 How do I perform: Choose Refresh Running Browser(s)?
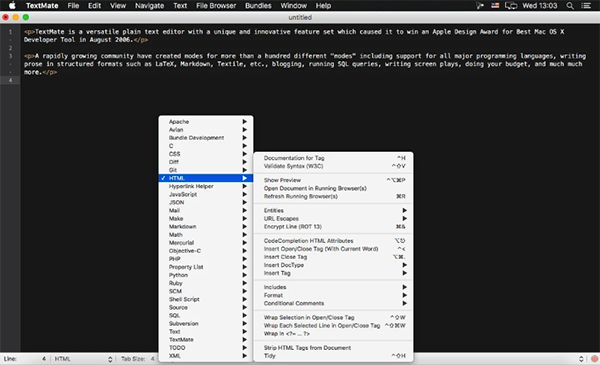[x=333, y=196]
